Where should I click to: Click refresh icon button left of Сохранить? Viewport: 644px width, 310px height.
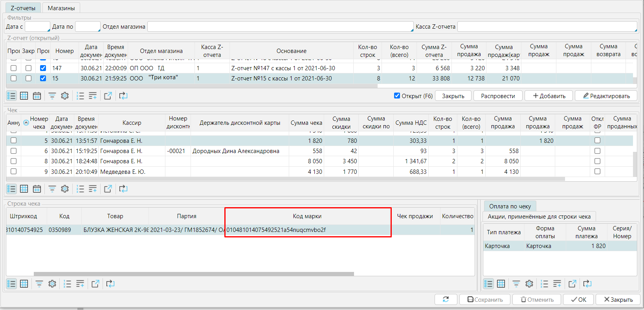pos(446,299)
